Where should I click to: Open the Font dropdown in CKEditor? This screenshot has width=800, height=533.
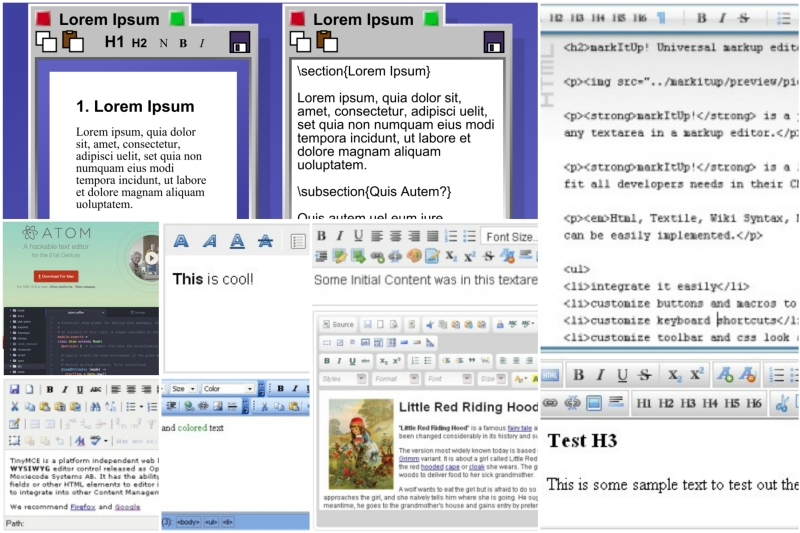click(449, 378)
